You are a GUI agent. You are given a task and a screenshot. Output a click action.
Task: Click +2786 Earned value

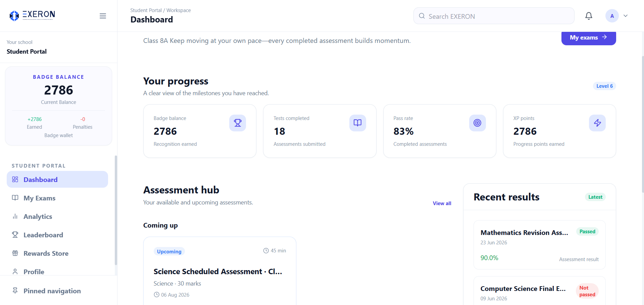point(35,119)
